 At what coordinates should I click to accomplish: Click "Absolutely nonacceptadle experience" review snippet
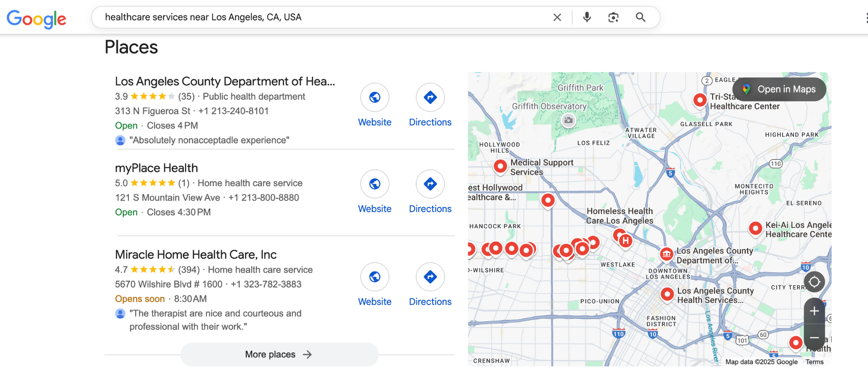[x=209, y=140]
